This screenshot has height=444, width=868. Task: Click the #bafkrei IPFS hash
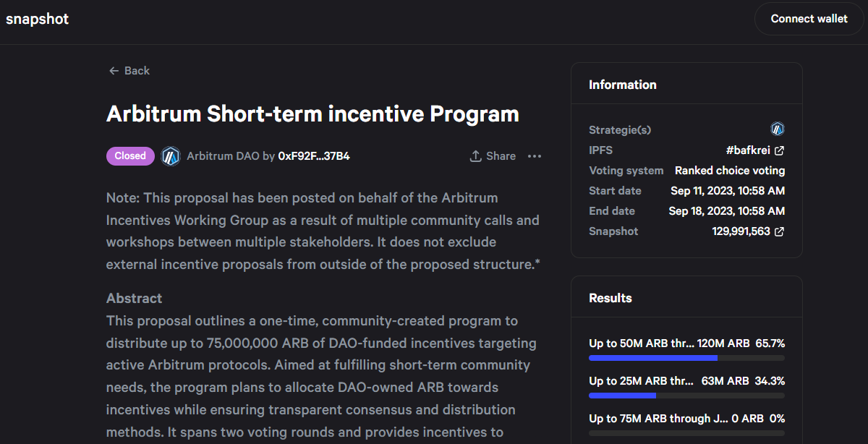click(748, 150)
